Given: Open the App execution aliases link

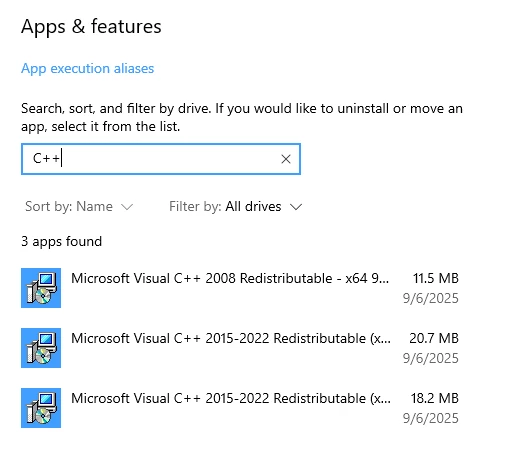Looking at the screenshot, I should 87,68.
